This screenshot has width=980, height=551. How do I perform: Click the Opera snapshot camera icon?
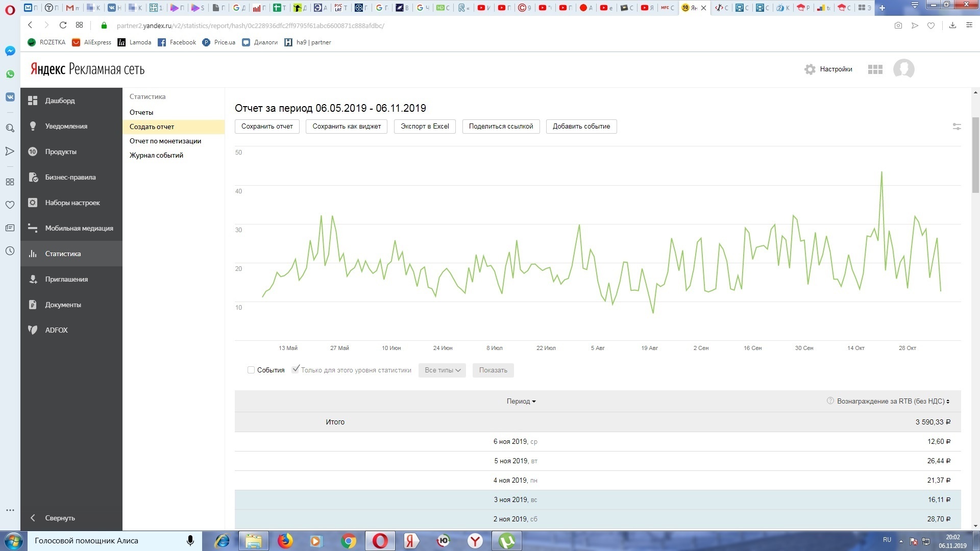click(898, 26)
